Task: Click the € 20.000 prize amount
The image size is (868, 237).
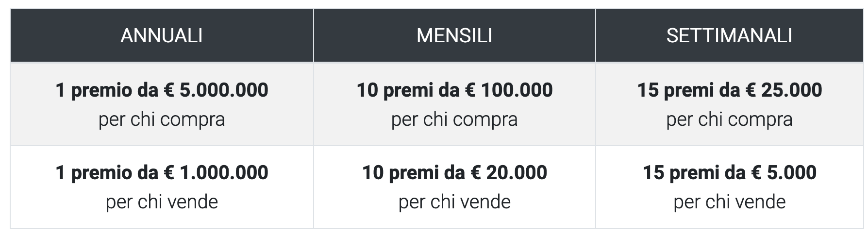Action: 509,172
